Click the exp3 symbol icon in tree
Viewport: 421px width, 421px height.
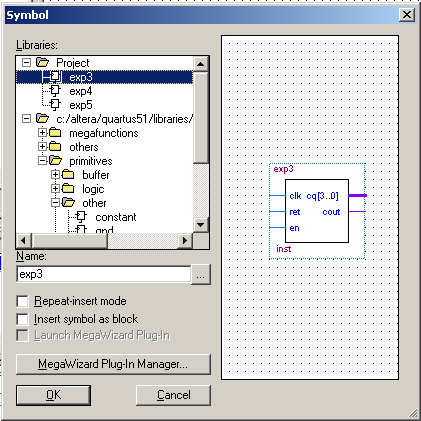pyautogui.click(x=56, y=77)
